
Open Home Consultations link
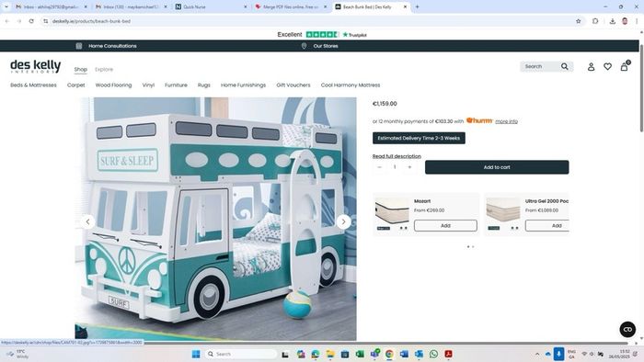pos(112,46)
